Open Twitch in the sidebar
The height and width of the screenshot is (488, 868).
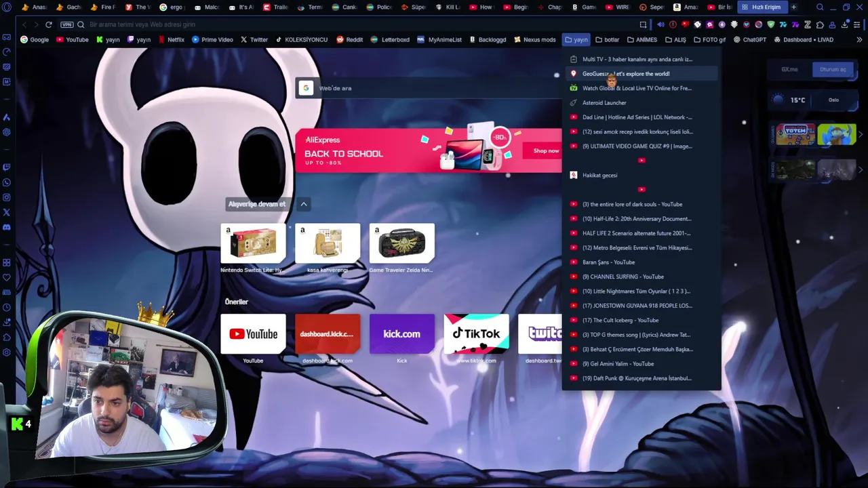click(7, 167)
